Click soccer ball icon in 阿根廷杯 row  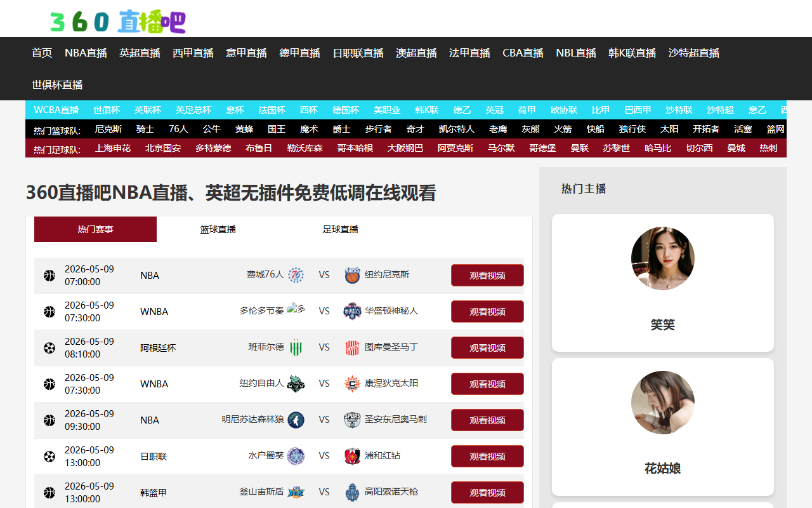point(49,348)
